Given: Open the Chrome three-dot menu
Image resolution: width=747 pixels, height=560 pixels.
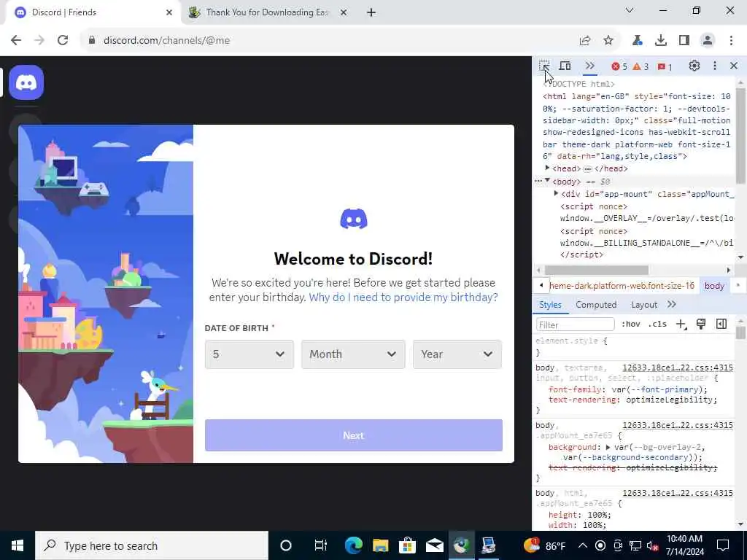Looking at the screenshot, I should coord(731,41).
